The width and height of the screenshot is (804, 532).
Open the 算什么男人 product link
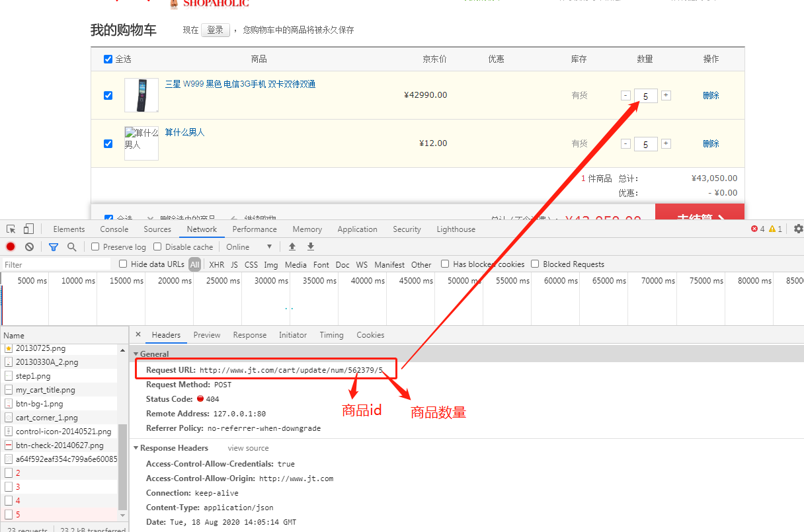(x=185, y=132)
